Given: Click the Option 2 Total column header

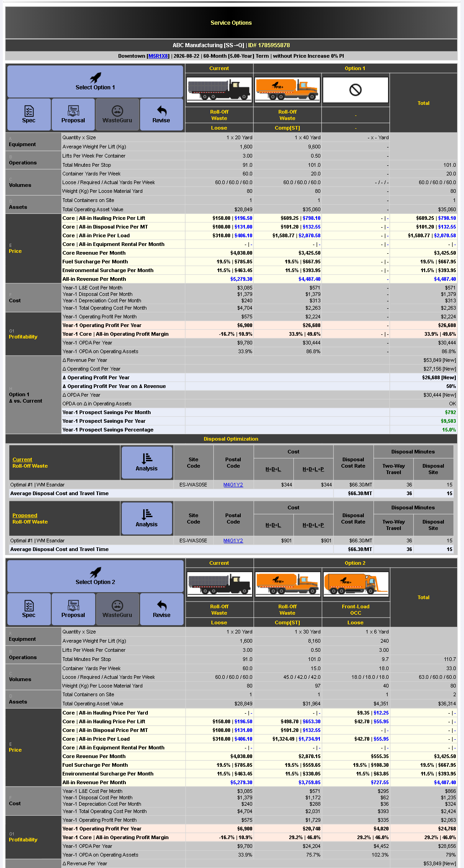Looking at the screenshot, I should pyautogui.click(x=424, y=597).
